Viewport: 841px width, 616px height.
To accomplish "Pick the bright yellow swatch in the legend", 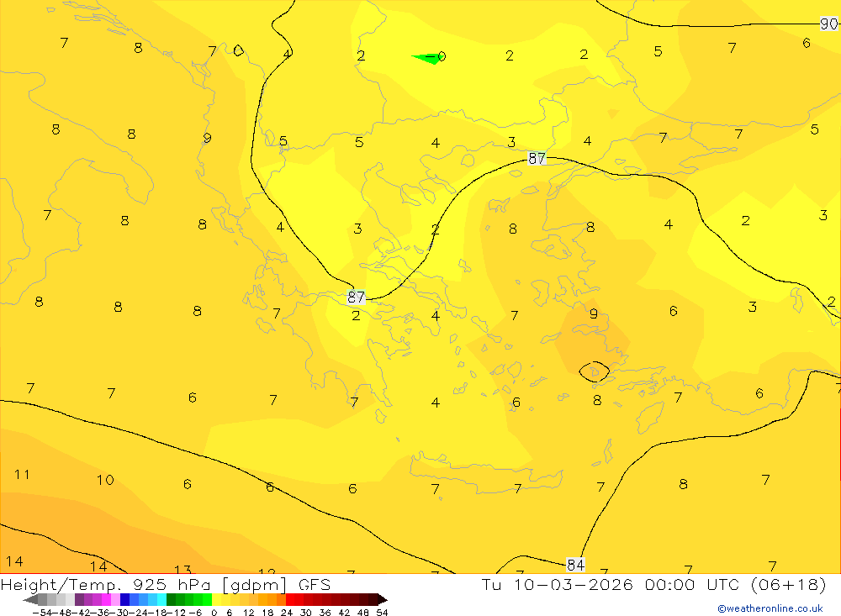I will tap(217, 600).
